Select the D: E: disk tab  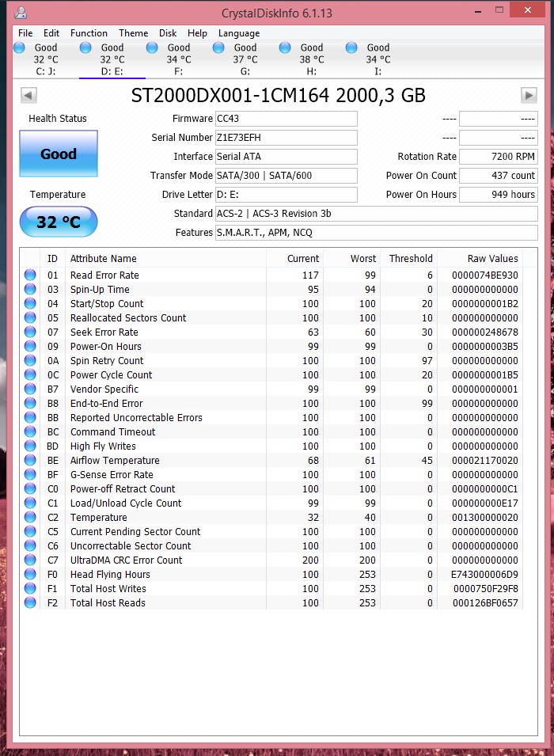[x=112, y=59]
